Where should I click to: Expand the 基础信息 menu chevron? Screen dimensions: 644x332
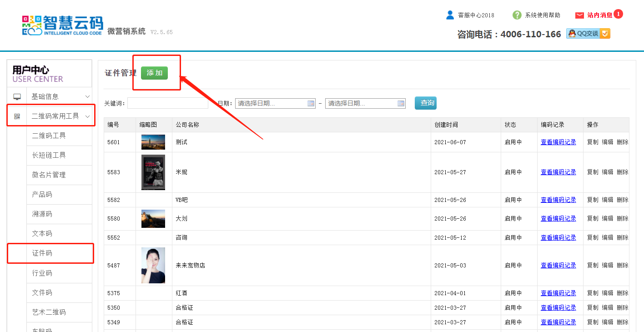87,96
